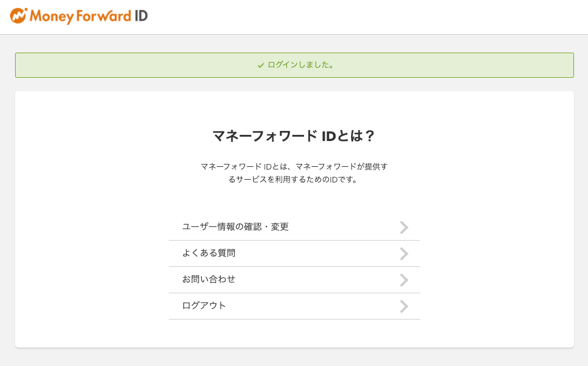Click ログアウト to sign out
The width and height of the screenshot is (588, 366).
pyautogui.click(x=295, y=306)
